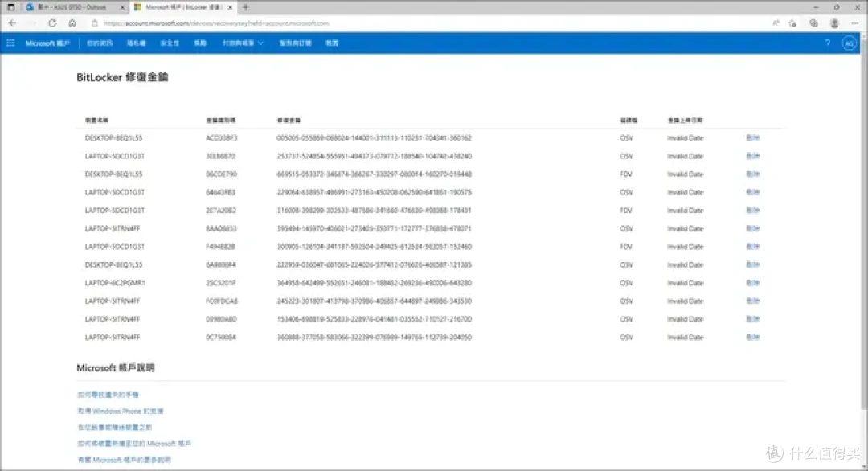Click the recovery key starting with 153406-698819

375,319
